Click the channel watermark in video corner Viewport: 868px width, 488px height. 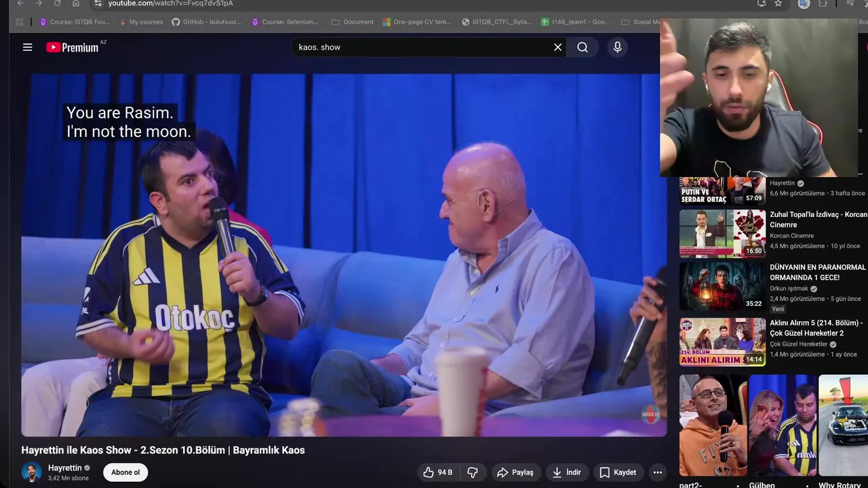coord(650,414)
